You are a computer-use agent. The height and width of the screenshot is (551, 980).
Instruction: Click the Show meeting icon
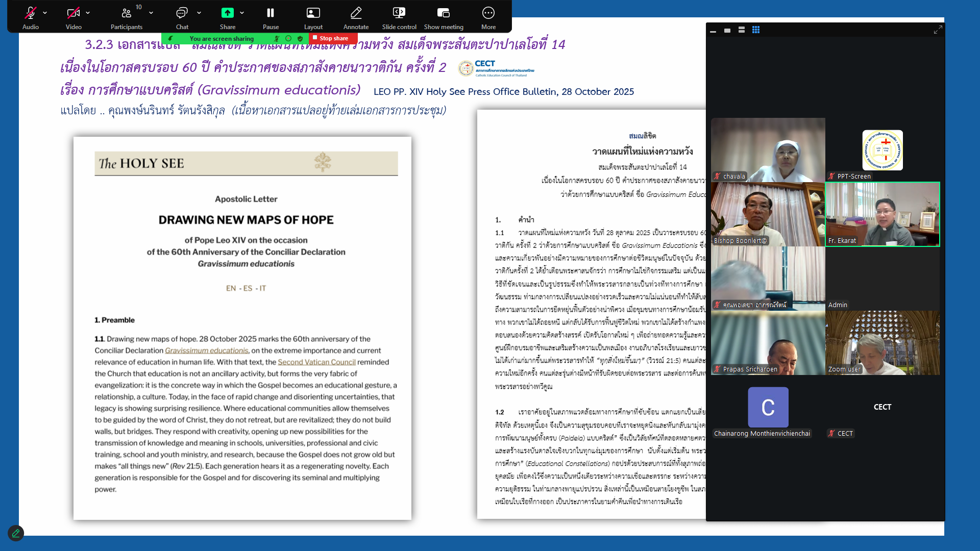(x=444, y=13)
